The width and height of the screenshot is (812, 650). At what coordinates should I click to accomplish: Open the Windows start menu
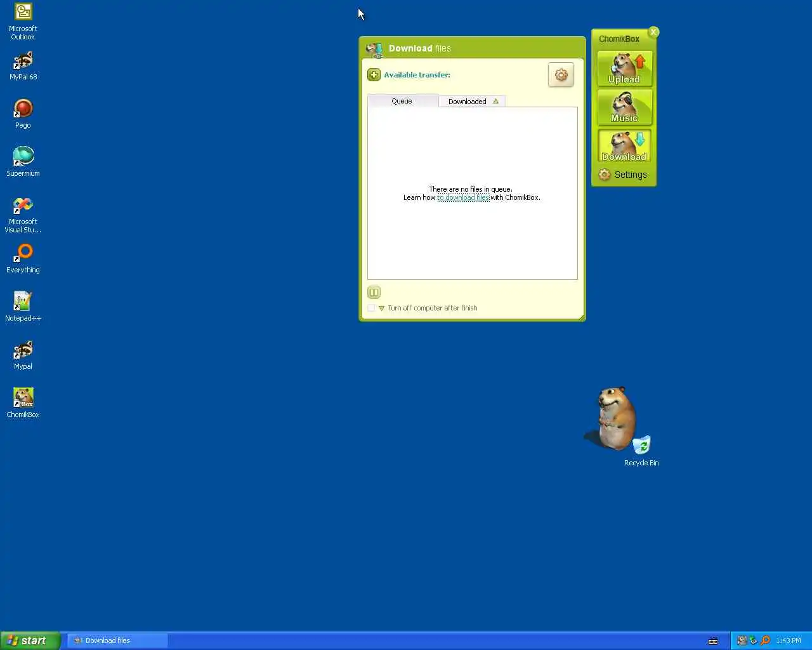pyautogui.click(x=30, y=640)
